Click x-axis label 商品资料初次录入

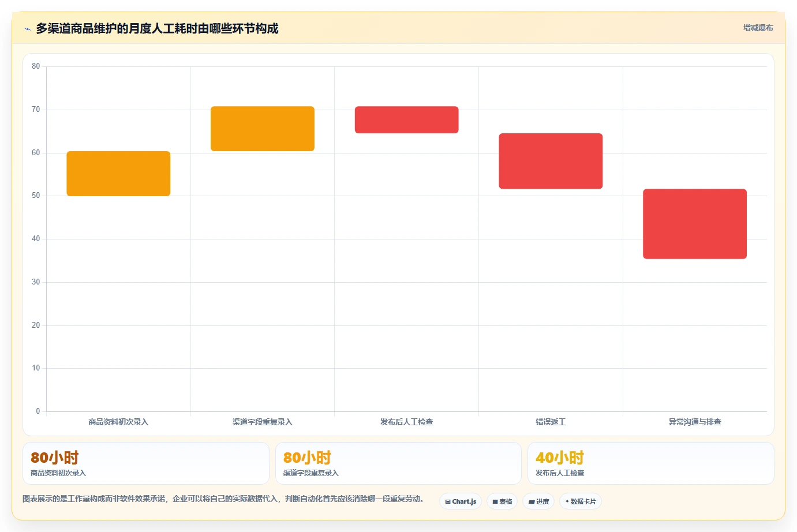118,422
